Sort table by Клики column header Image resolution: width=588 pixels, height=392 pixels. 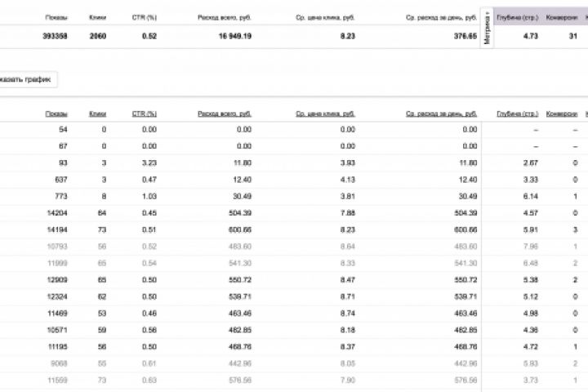coord(98,114)
